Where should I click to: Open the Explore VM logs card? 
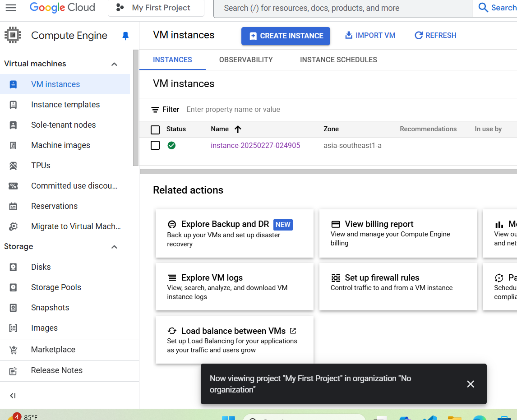tap(235, 287)
